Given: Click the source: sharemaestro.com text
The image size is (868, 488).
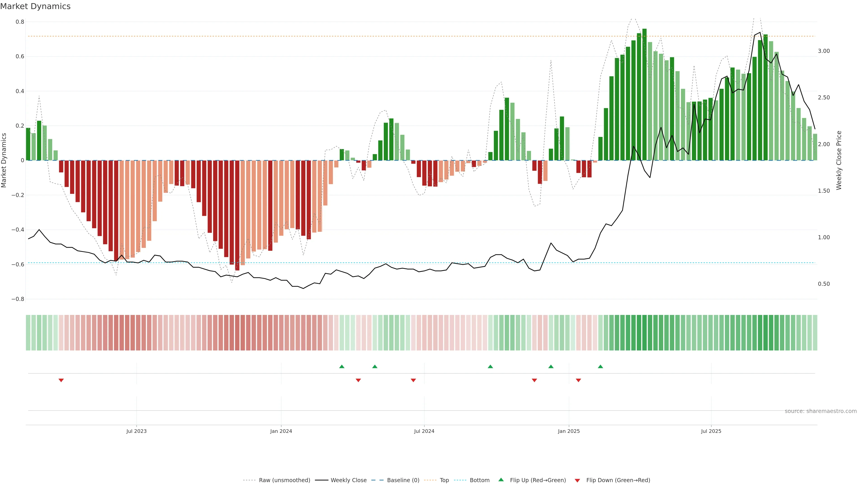Looking at the screenshot, I should pyautogui.click(x=821, y=411).
